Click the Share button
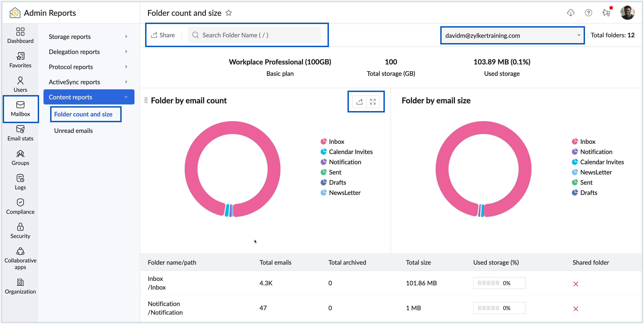Viewport: 644px width, 324px height. point(163,35)
